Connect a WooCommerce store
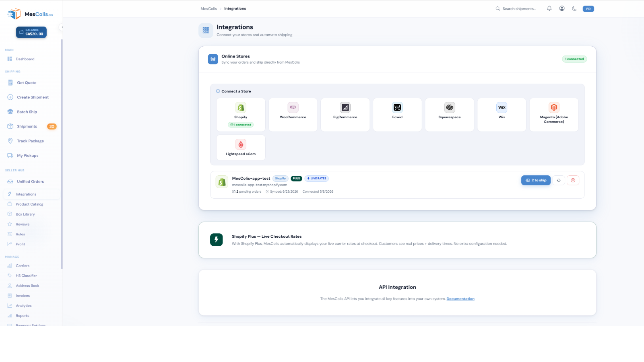Screen dimensions: 644x362 click(x=293, y=115)
